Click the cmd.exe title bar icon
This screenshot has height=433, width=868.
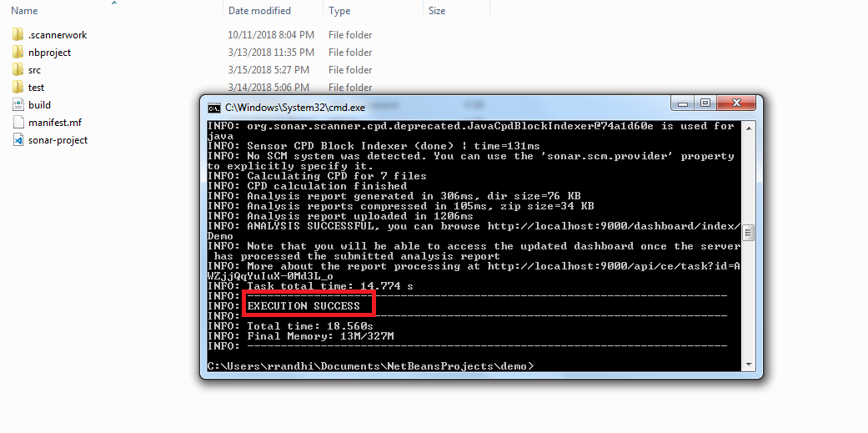pyautogui.click(x=213, y=108)
